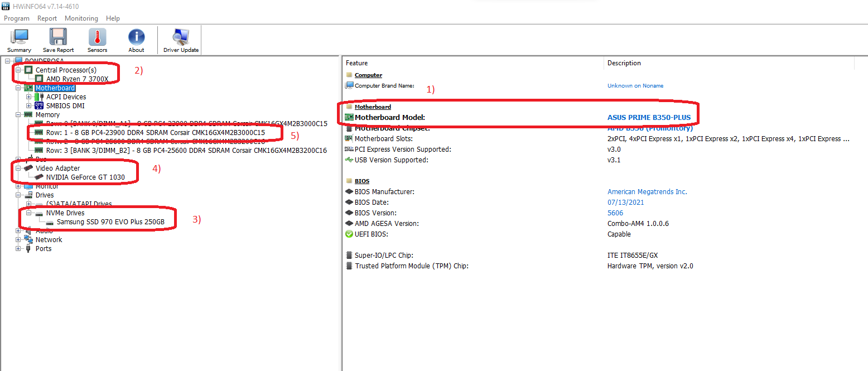This screenshot has height=371, width=868.
Task: Collapse the Drives node
Action: pyautogui.click(x=18, y=195)
